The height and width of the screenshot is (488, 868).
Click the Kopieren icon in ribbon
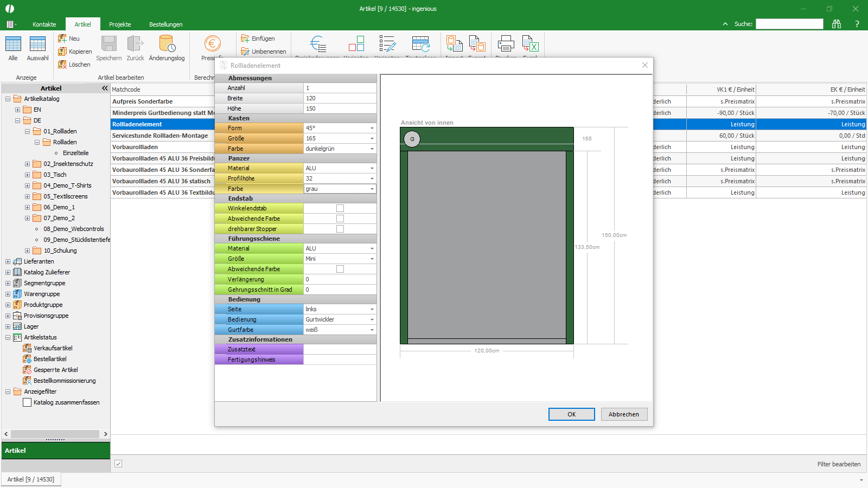click(x=62, y=52)
